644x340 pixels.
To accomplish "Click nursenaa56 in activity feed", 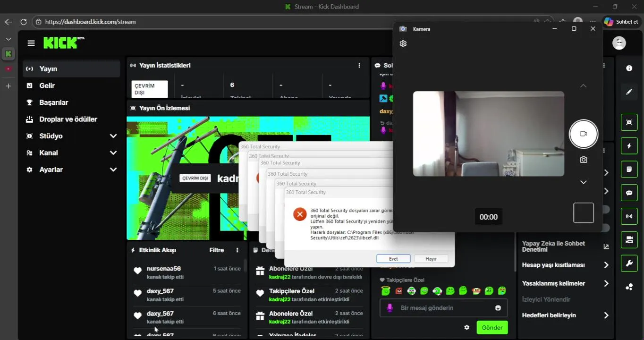I will pos(164,269).
